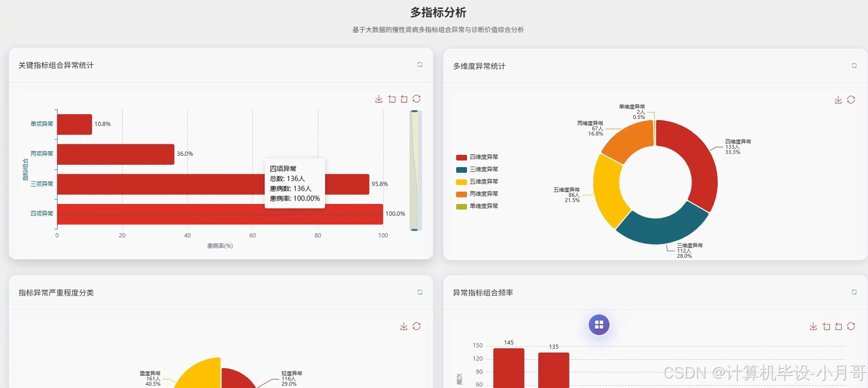The height and width of the screenshot is (388, 868).
Task: Toggle 三维度异常 legend series
Action: 477,169
